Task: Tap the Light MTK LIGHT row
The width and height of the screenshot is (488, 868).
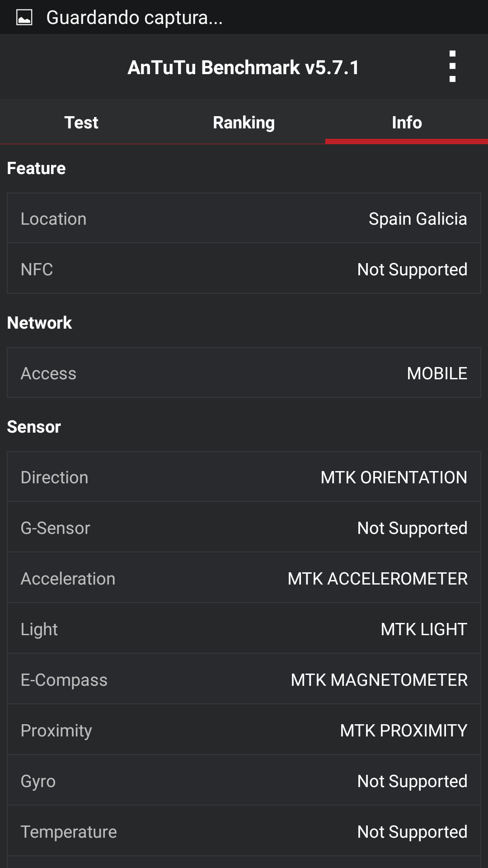Action: pos(244,629)
